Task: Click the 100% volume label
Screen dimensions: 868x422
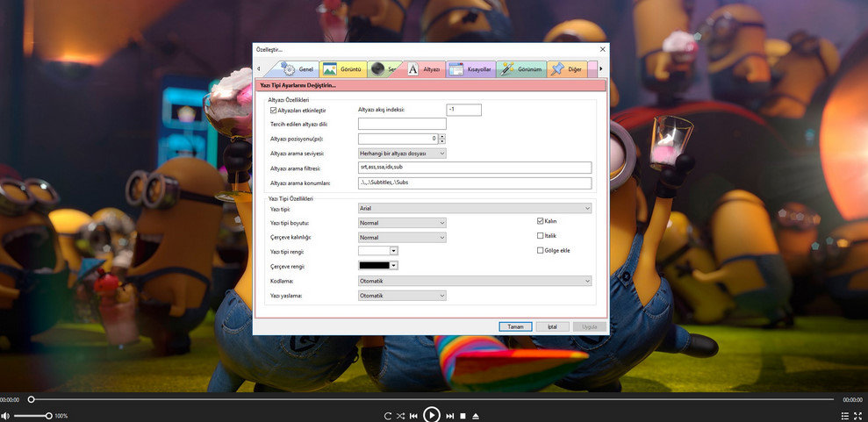Action: (61, 416)
